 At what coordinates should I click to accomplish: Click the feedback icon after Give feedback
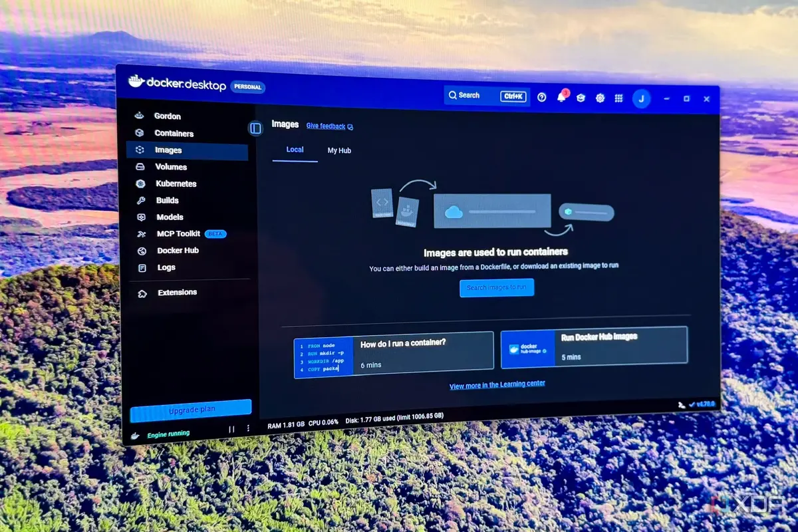pyautogui.click(x=350, y=126)
